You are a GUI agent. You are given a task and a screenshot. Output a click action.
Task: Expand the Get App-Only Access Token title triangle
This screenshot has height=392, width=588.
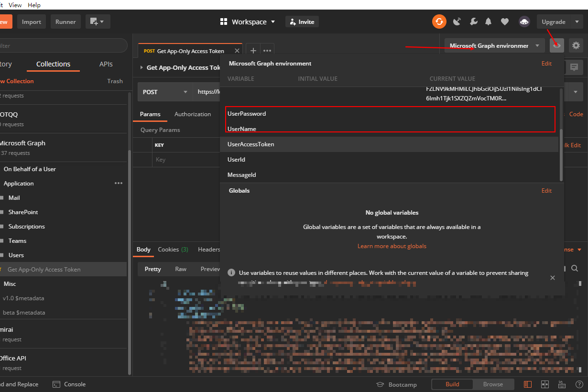click(142, 67)
